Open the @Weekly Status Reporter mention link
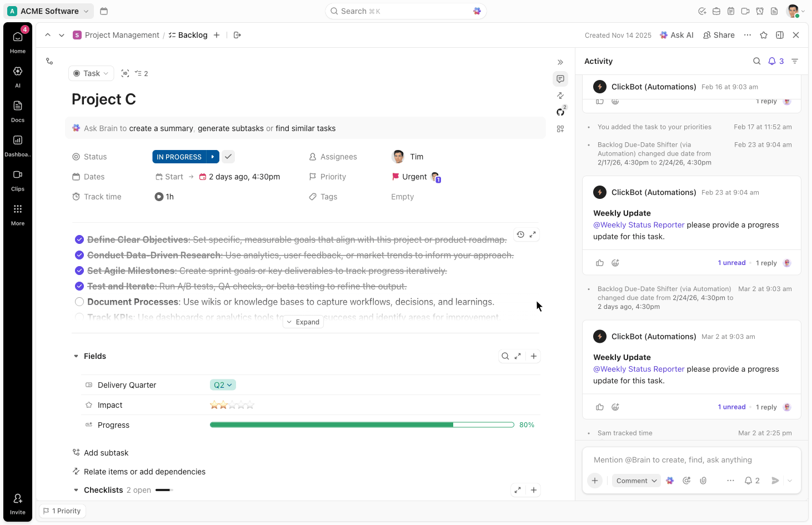Screen dimensions: 812x525 point(638,368)
